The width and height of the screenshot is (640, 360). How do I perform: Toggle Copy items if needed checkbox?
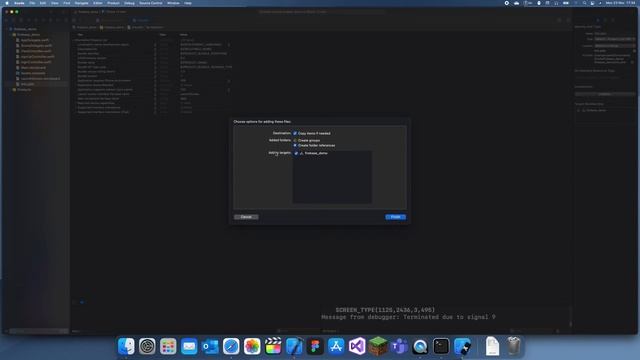pyautogui.click(x=295, y=133)
